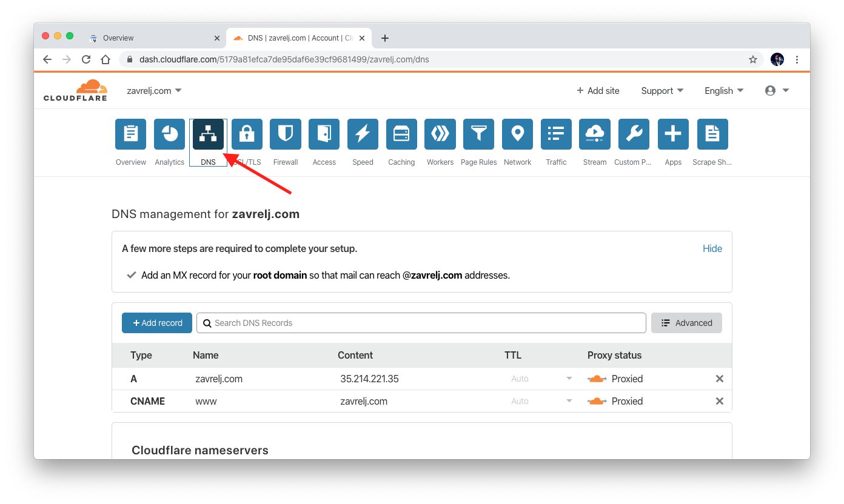This screenshot has width=844, height=504.
Task: Delete the www CNAME record
Action: click(x=720, y=401)
